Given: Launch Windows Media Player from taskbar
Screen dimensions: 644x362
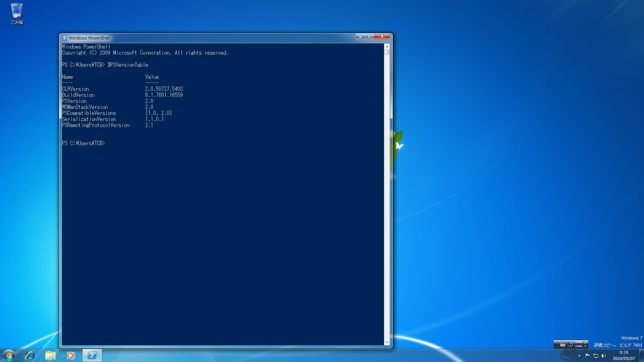Looking at the screenshot, I should click(70, 355).
